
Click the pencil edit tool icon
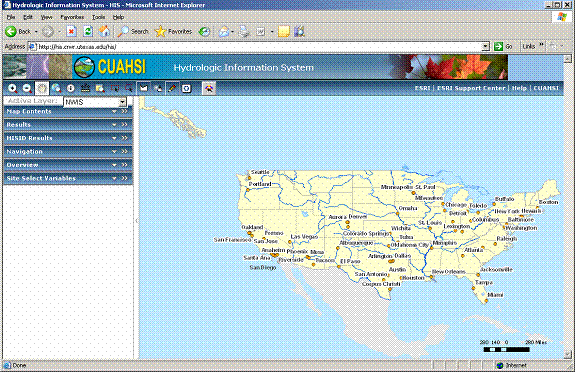[x=172, y=88]
